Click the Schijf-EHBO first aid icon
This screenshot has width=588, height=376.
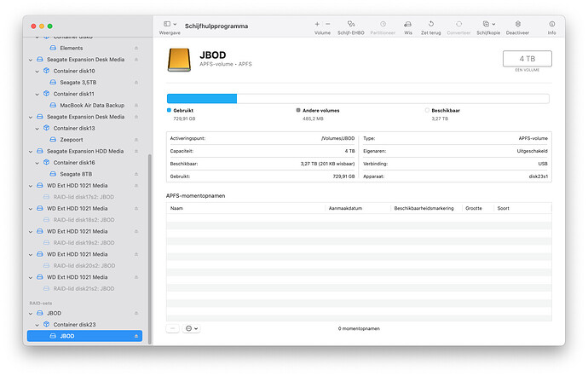(x=351, y=24)
